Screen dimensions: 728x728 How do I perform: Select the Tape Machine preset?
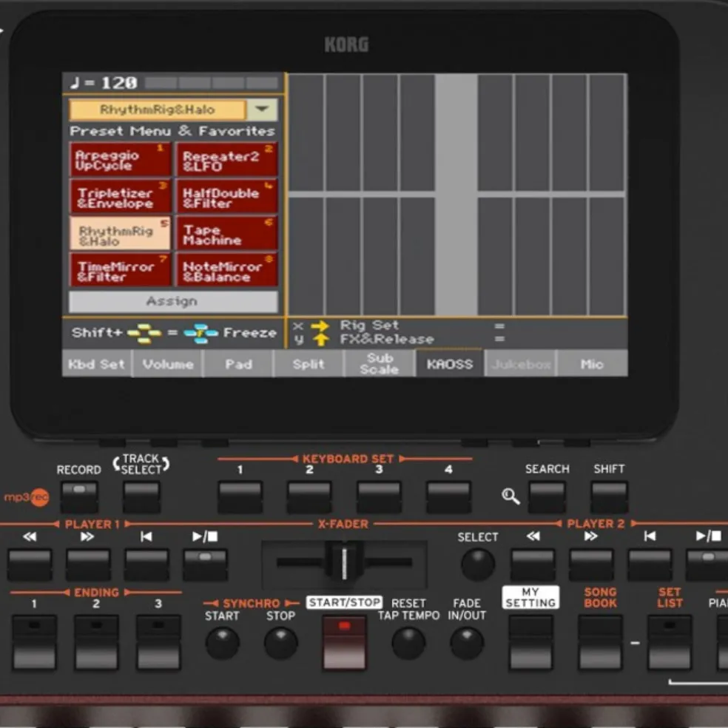pyautogui.click(x=226, y=233)
